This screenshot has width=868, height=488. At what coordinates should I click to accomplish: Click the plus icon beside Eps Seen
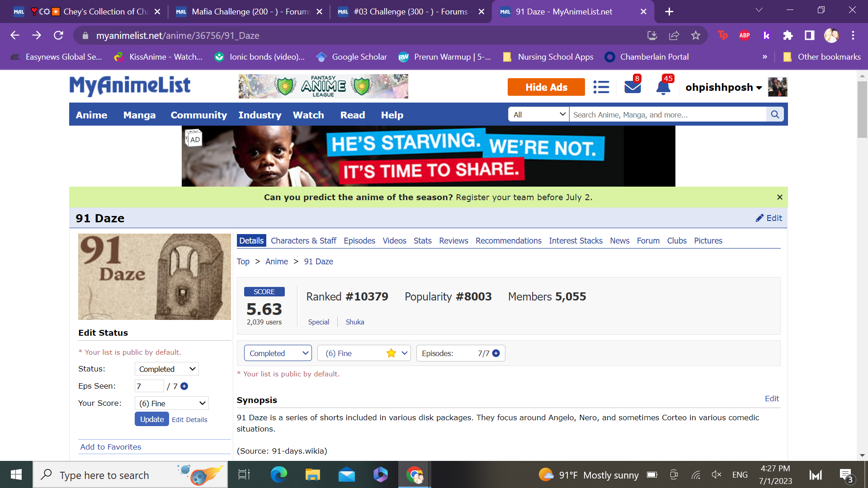[184, 386]
